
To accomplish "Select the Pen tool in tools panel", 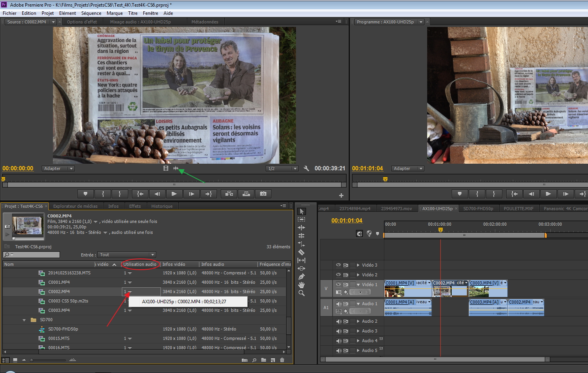I will pos(301,277).
